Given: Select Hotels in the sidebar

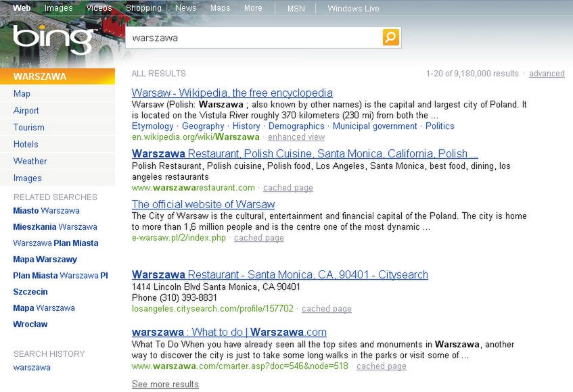Looking at the screenshot, I should [x=26, y=144].
